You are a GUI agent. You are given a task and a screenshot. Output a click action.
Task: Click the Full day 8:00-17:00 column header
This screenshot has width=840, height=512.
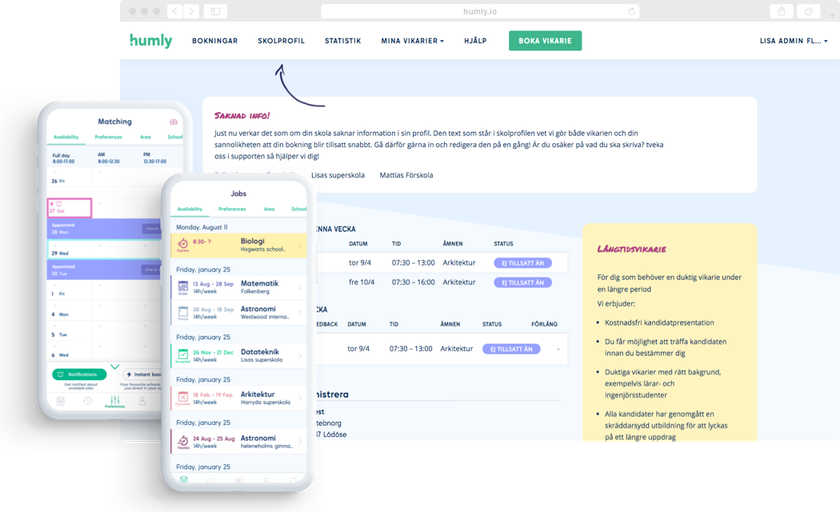click(64, 159)
